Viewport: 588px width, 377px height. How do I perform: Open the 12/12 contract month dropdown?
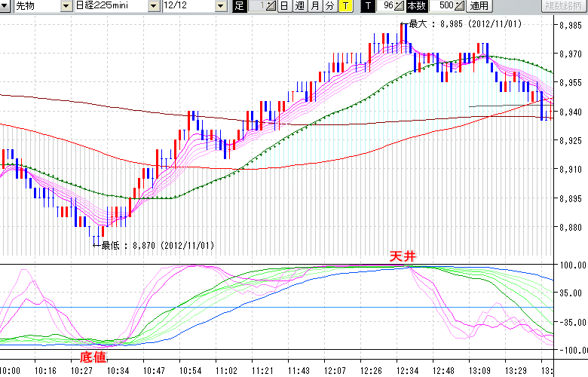(220, 6)
